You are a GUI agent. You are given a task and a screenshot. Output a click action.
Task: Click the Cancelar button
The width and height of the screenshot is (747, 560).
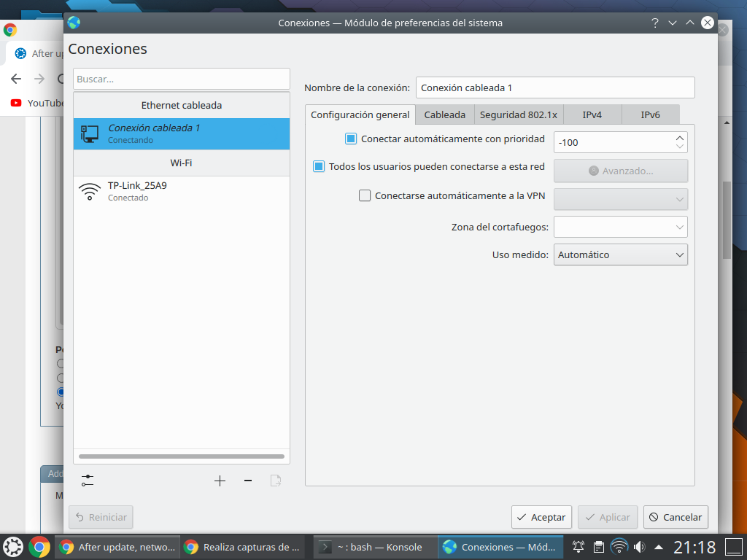click(x=675, y=517)
